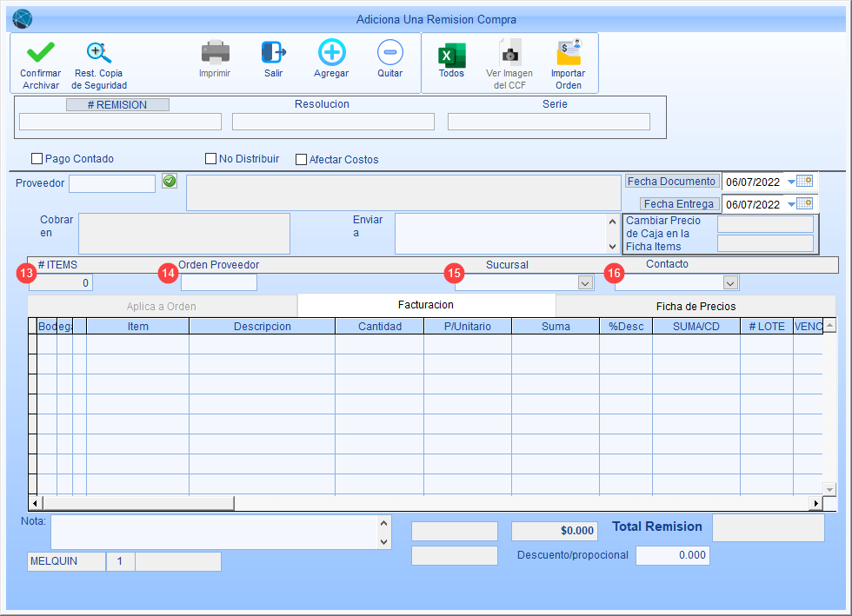This screenshot has width=852, height=616.
Task: Click the Fecha Entrega button
Action: [x=679, y=204]
